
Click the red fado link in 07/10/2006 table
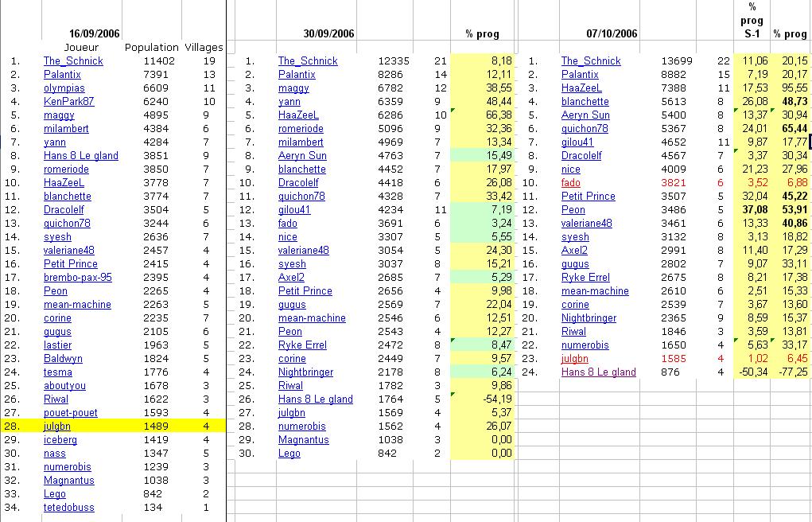click(571, 182)
